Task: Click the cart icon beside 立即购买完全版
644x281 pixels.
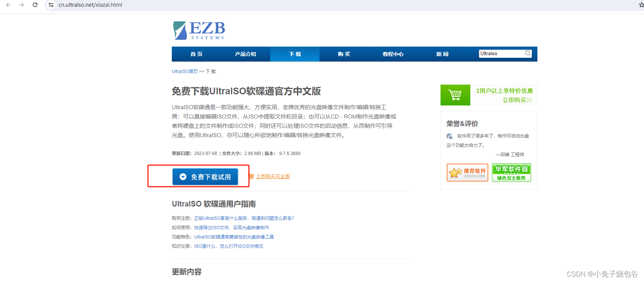Action: 251,177
